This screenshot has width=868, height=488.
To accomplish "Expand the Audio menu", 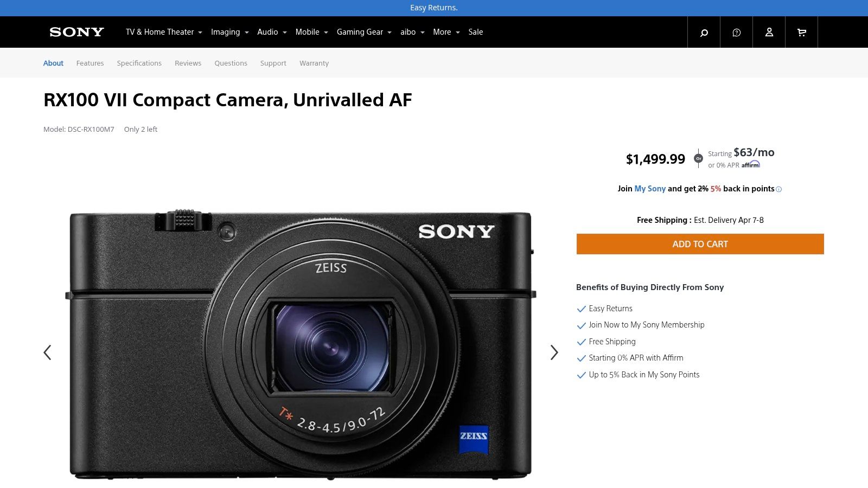I will [272, 32].
